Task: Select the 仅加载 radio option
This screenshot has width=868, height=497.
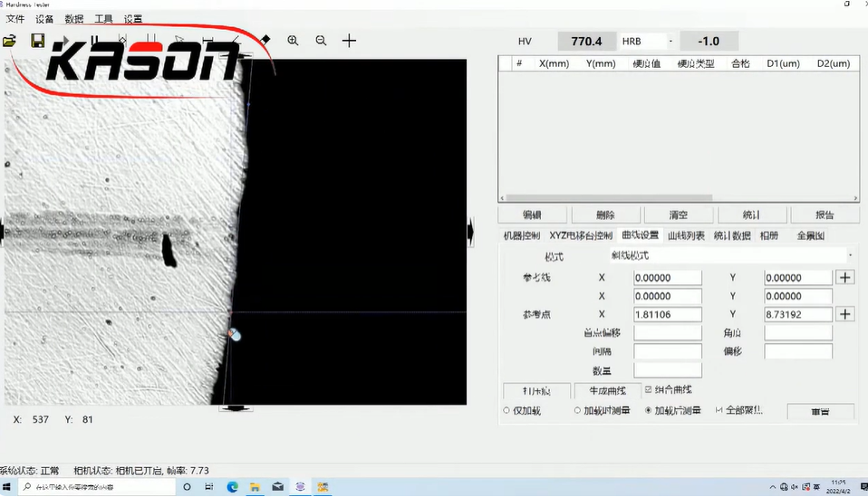Action: 506,411
